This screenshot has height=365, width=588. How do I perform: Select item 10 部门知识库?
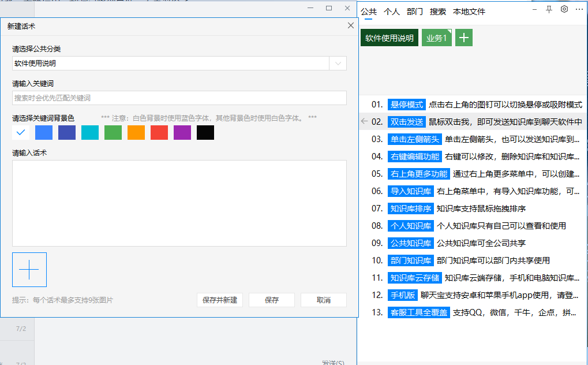473,260
